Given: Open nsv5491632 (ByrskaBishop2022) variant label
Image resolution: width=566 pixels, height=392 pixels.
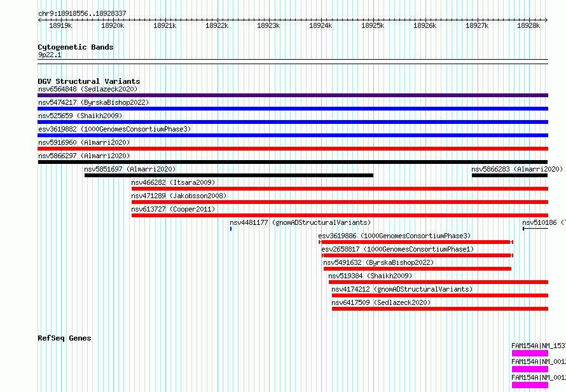Looking at the screenshot, I should 378,262.
